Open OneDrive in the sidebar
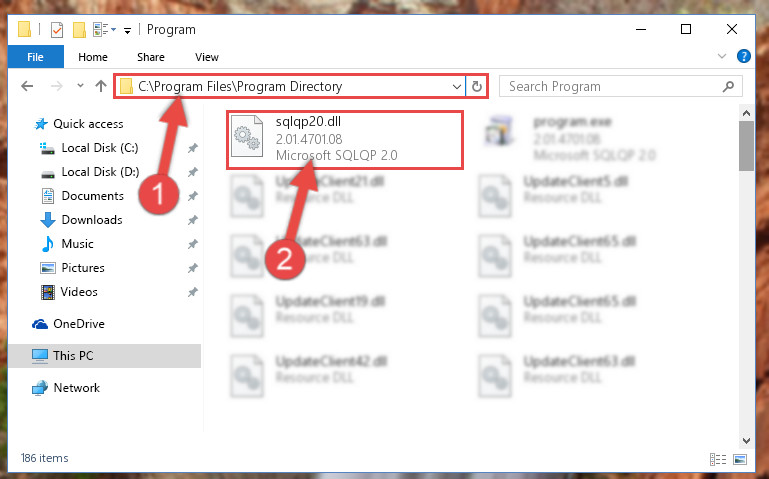 [x=78, y=324]
